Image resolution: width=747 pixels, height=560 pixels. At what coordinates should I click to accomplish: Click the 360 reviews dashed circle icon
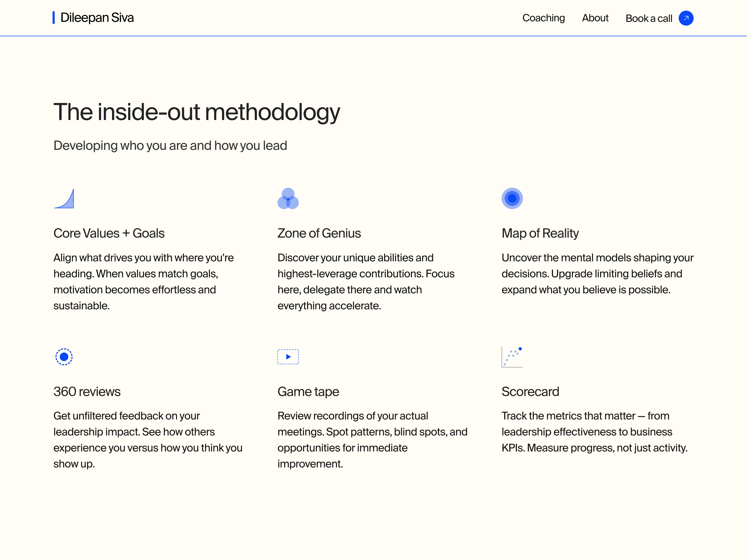coord(64,357)
